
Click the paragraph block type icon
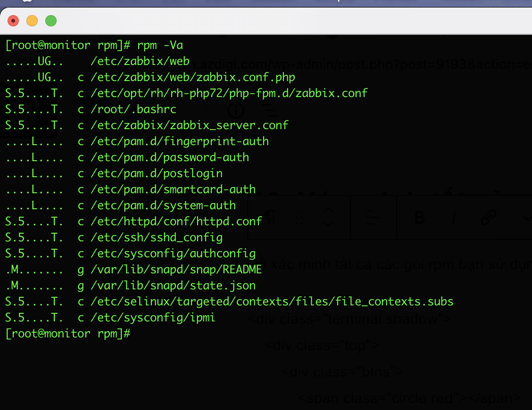click(270, 218)
